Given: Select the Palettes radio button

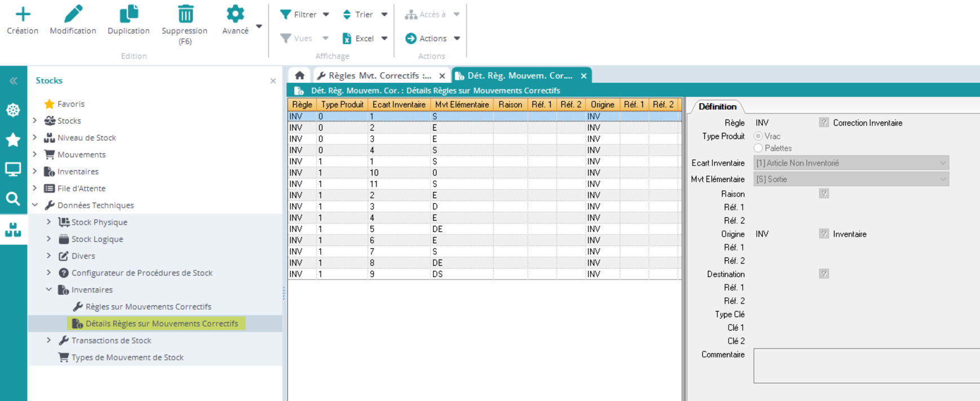Looking at the screenshot, I should click(x=759, y=148).
